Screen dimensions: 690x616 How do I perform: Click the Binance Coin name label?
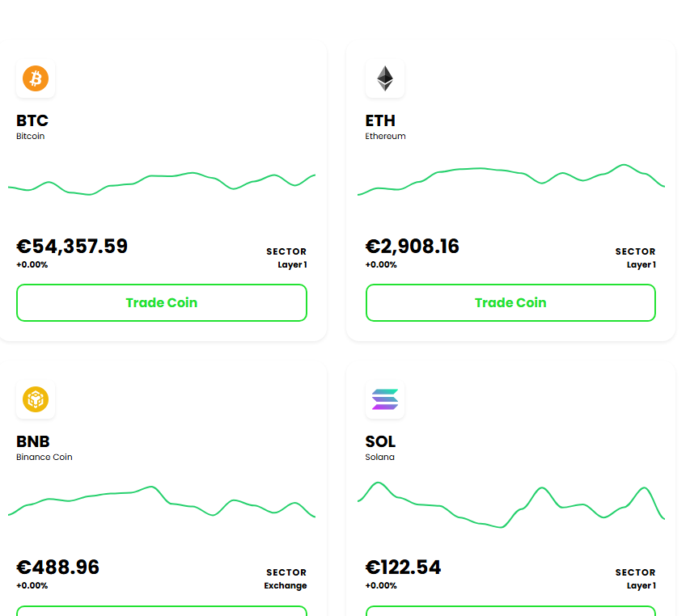[x=44, y=458]
